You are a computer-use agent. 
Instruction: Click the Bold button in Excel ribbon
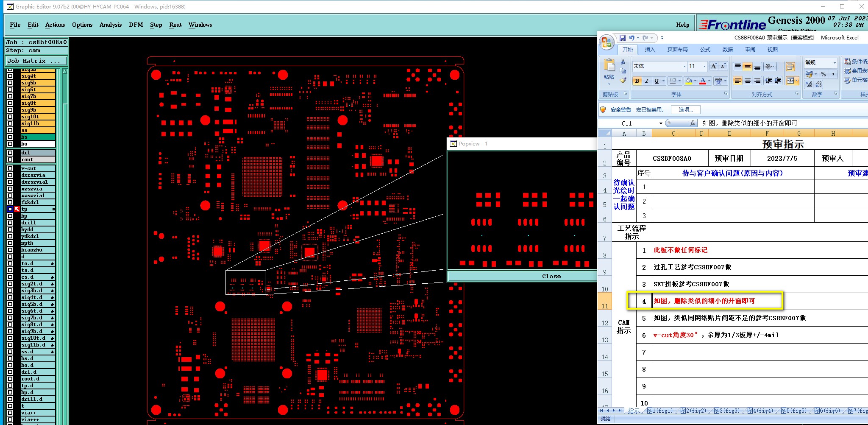coord(637,81)
